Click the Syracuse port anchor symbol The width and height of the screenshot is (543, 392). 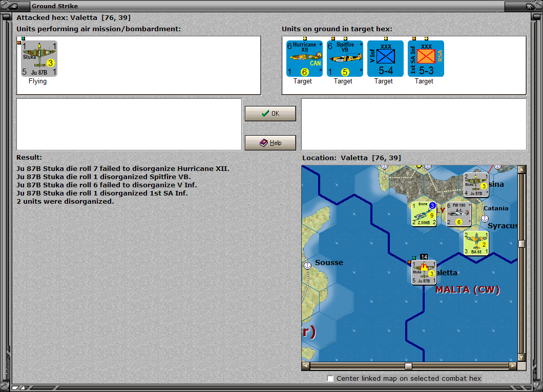click(485, 219)
